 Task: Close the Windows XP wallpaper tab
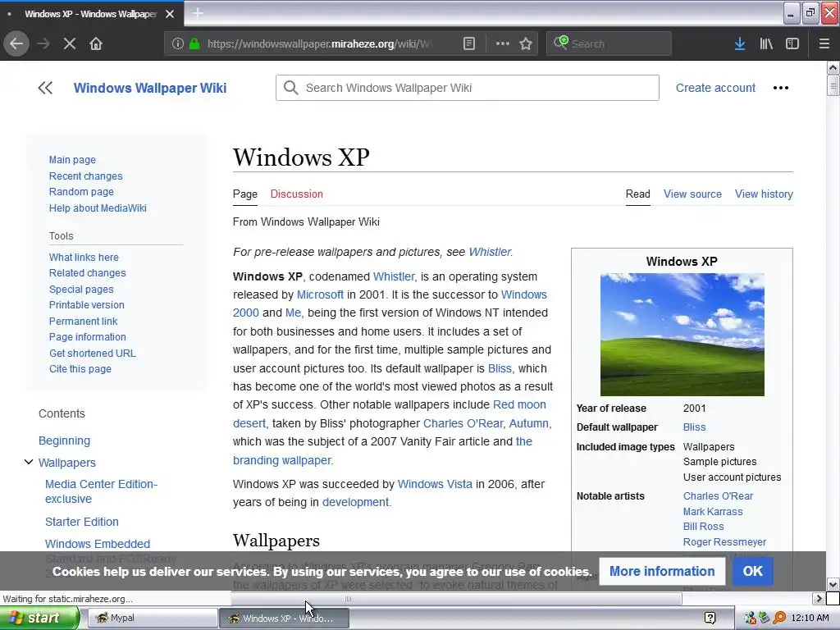pyautogui.click(x=170, y=14)
